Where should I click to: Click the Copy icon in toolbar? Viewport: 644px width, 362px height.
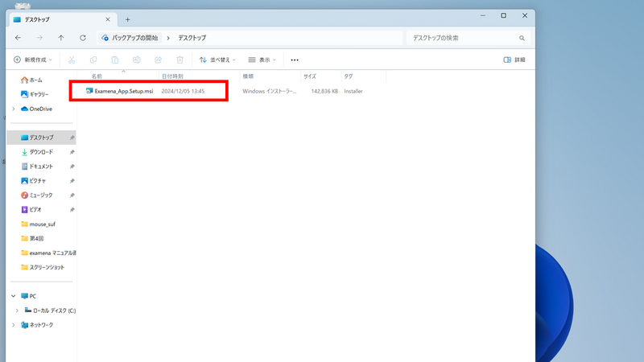pyautogui.click(x=93, y=60)
